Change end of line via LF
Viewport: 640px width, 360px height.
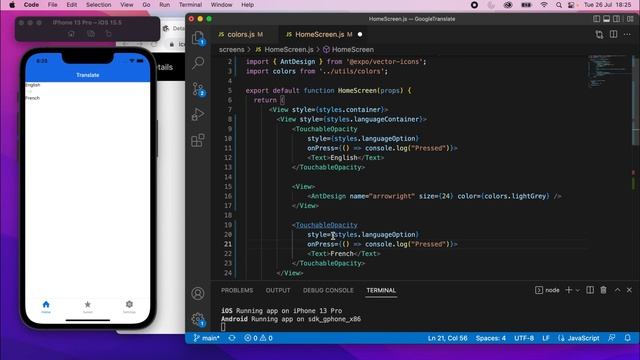pyautogui.click(x=546, y=338)
